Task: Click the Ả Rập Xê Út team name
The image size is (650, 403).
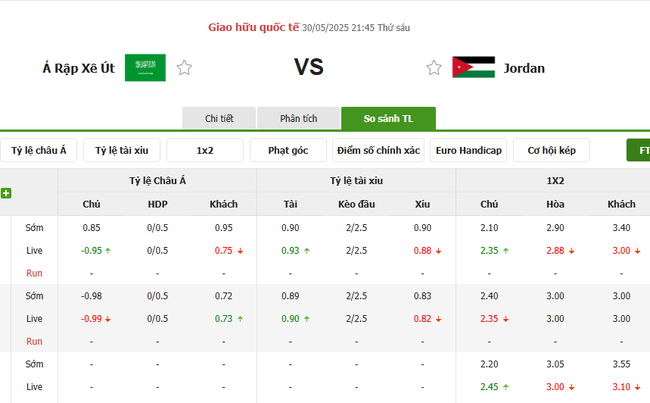Action: click(79, 68)
